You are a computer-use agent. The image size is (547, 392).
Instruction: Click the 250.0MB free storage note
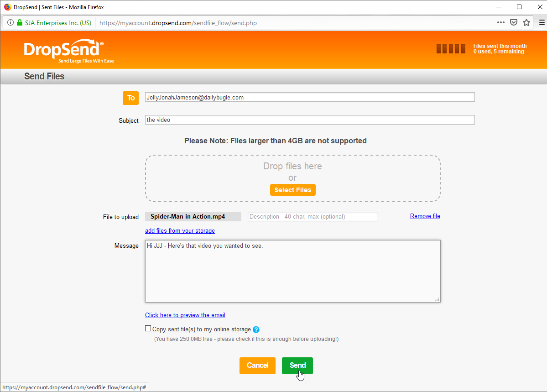coord(246,339)
